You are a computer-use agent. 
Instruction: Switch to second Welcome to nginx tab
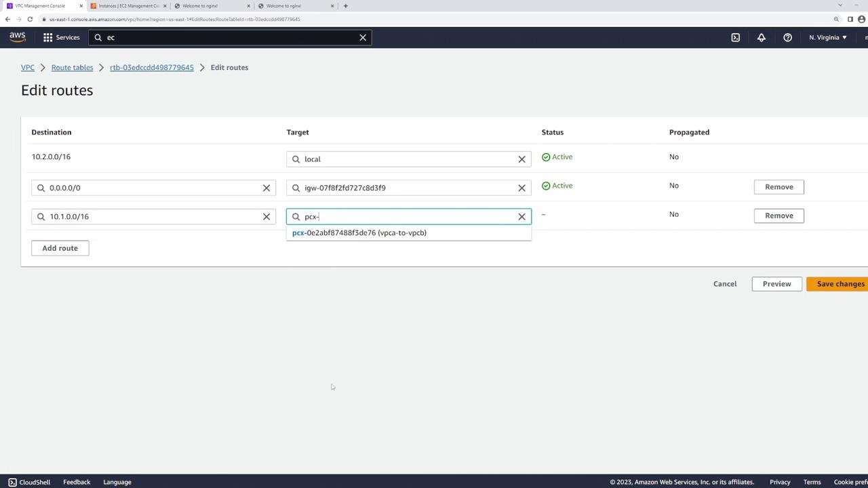pos(296,6)
